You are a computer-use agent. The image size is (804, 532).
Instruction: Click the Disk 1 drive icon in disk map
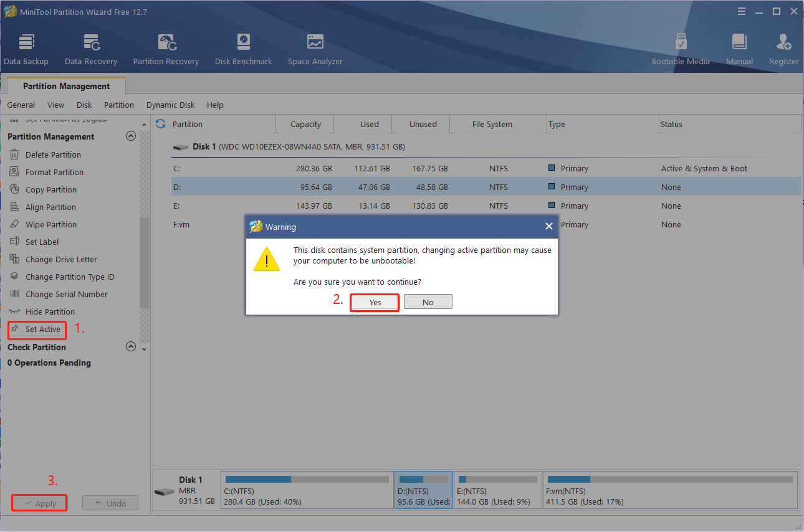[x=165, y=492]
